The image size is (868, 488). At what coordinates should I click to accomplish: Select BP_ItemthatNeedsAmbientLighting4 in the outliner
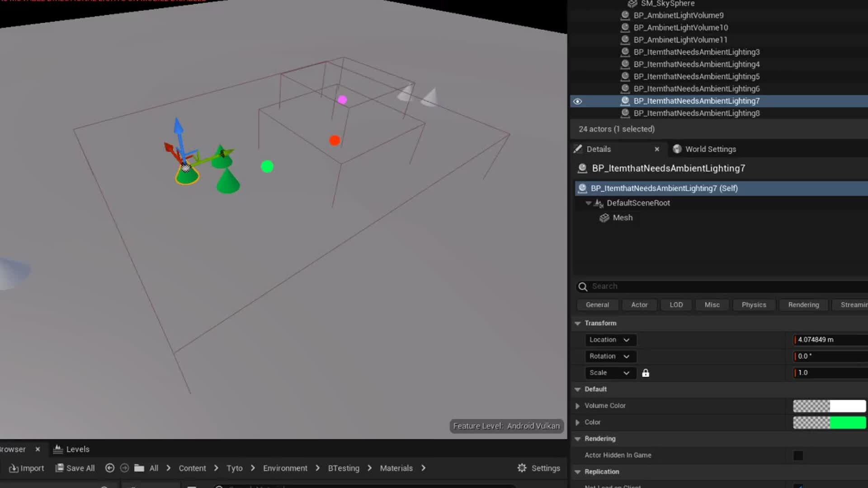coord(696,64)
